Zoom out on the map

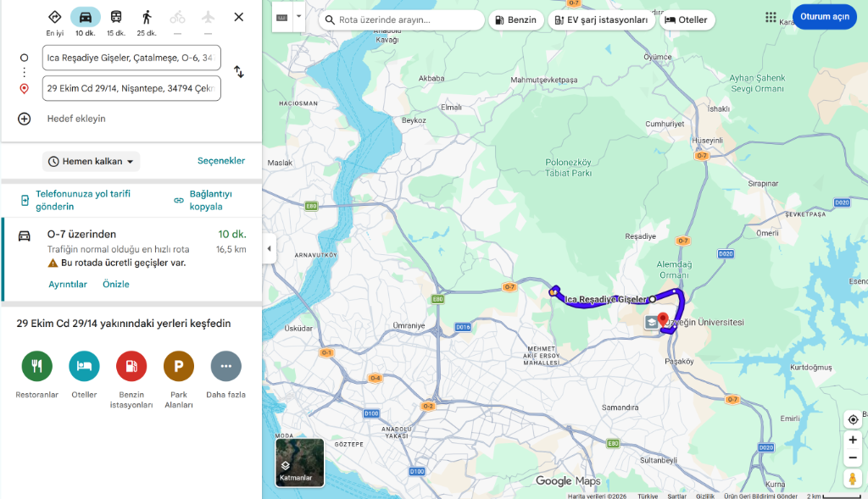(853, 458)
